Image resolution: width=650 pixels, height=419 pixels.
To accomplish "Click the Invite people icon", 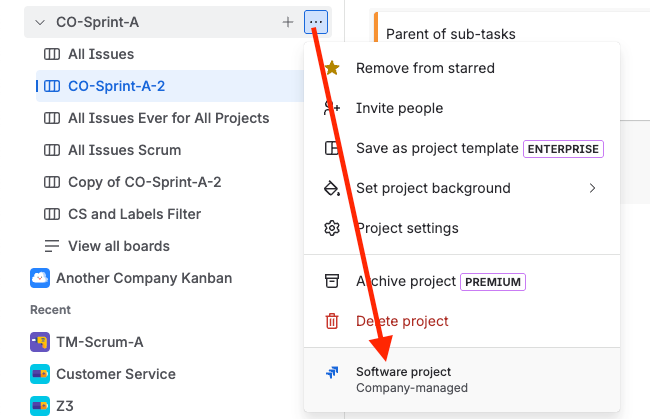I will click(332, 108).
